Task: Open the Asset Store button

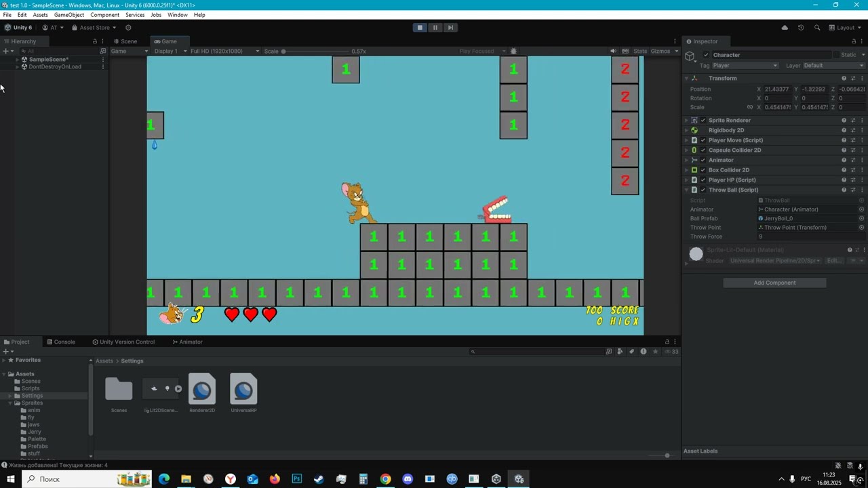Action: (94, 28)
